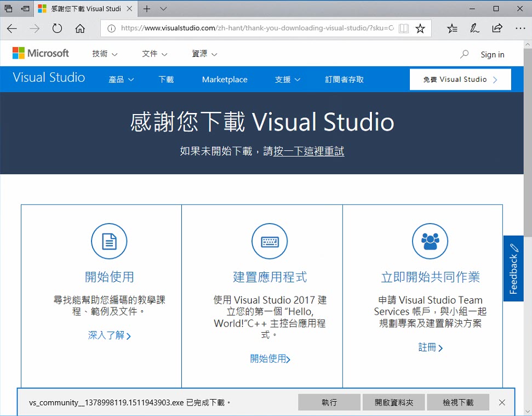Screen dimensions: 532x416
Task: Click the 深入了解 link
Action: [x=109, y=335]
